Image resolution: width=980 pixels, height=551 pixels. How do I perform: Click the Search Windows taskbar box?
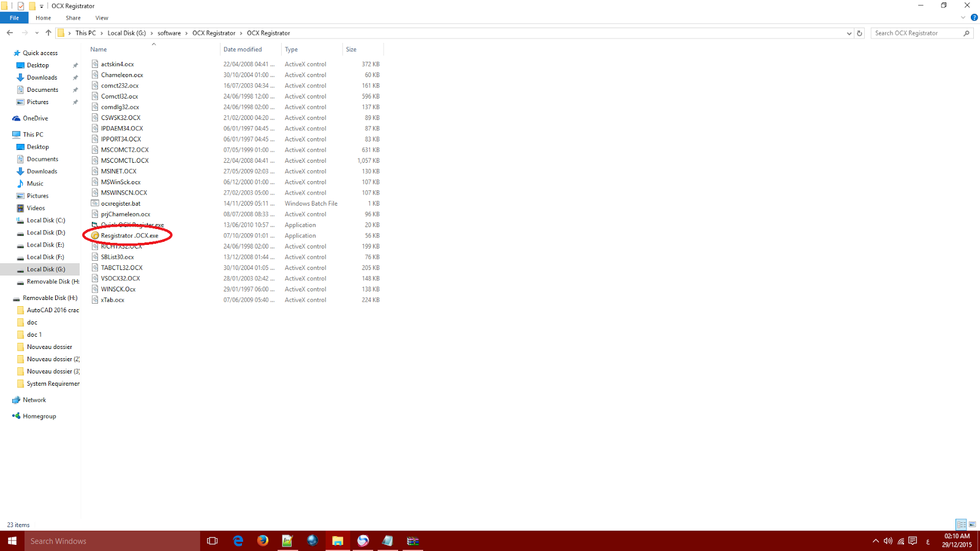[112, 541]
